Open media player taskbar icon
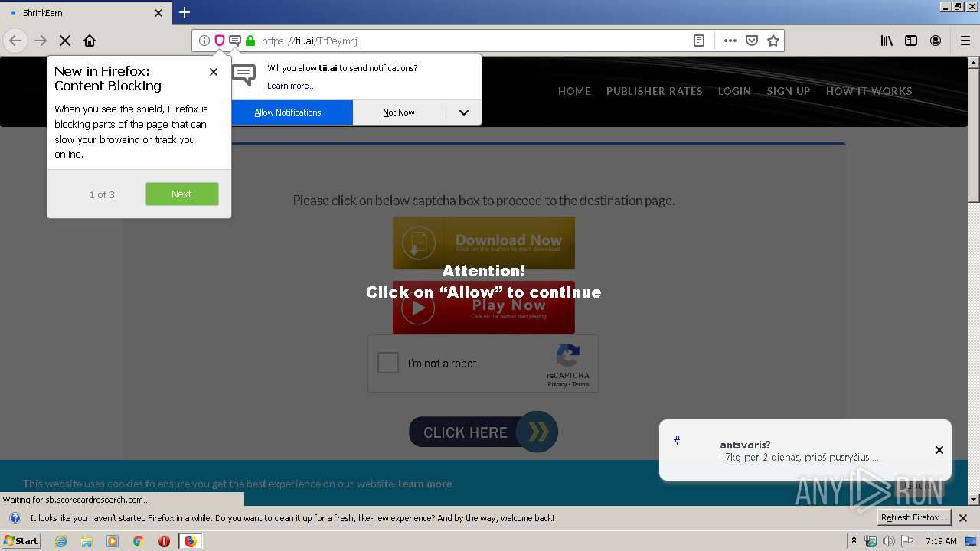Screen dimensions: 980x551 [x=113, y=541]
